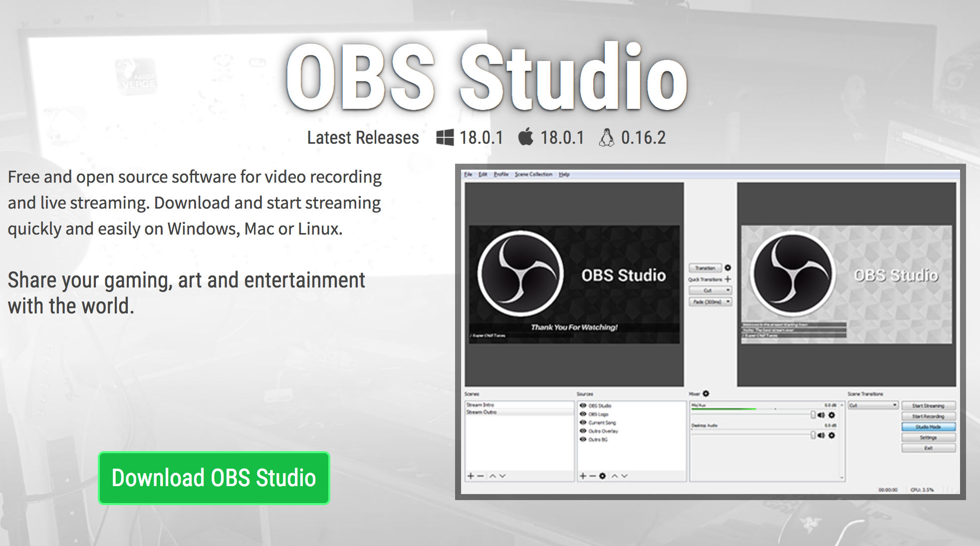Move scene down with the Scenes down arrow
The width and height of the screenshot is (980, 546).
502,476
